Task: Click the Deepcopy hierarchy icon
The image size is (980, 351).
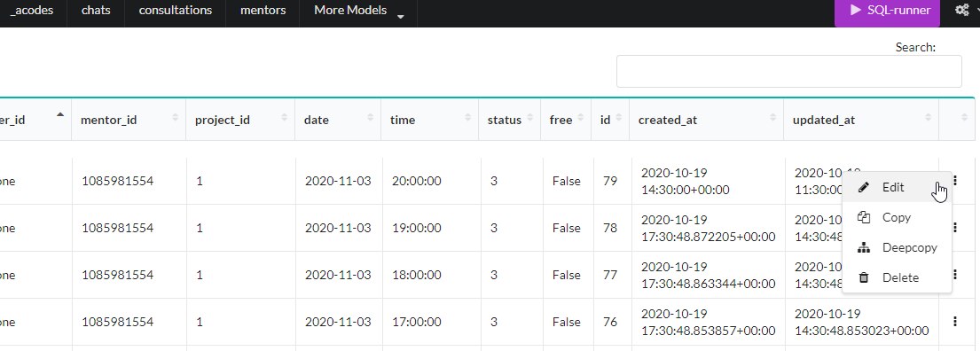Action: [864, 248]
